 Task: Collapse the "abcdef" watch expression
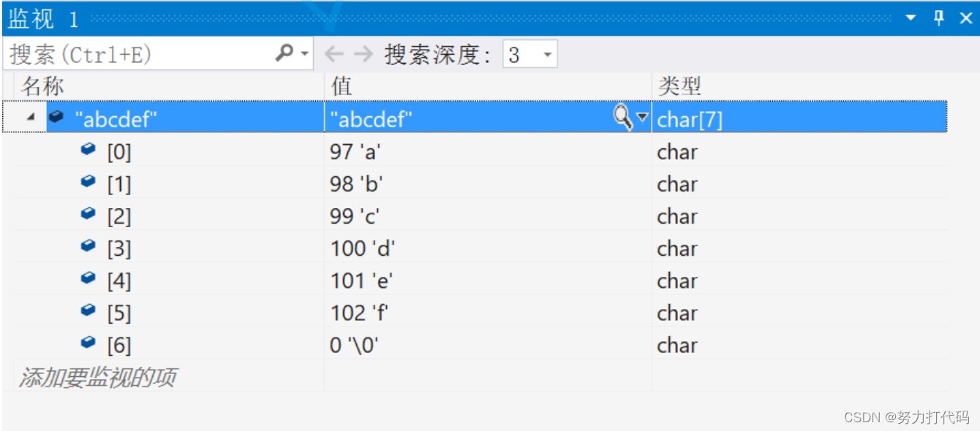coord(29,117)
